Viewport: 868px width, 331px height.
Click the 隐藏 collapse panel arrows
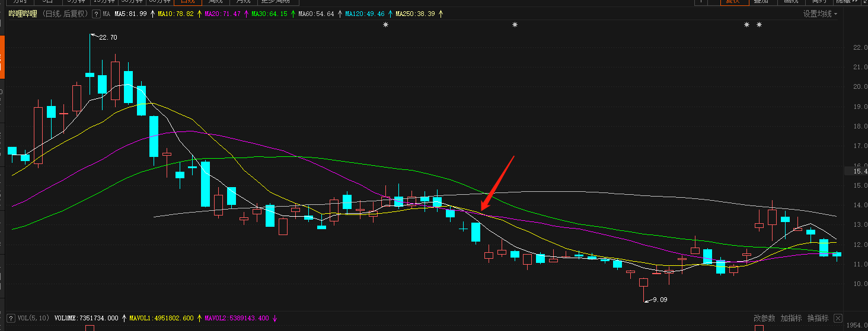pyautogui.click(x=851, y=2)
